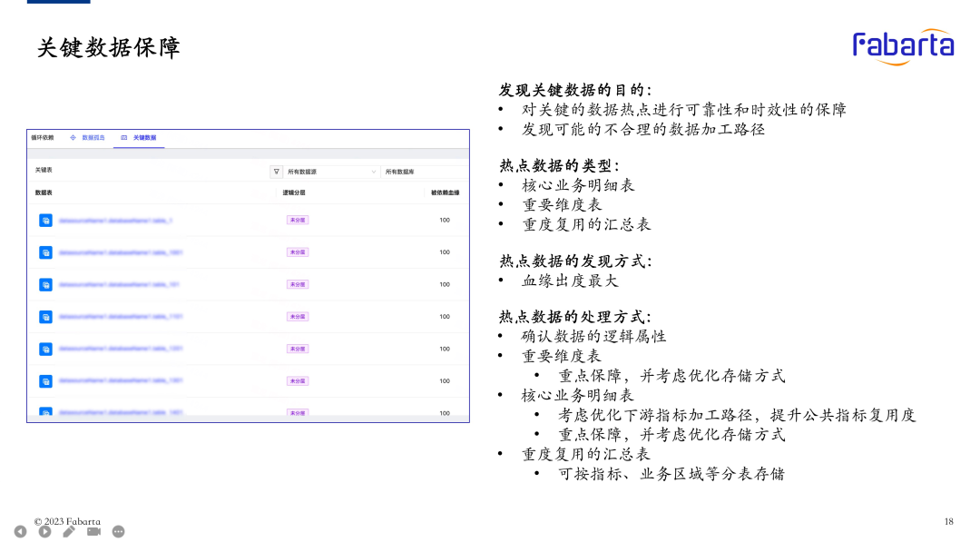Click the bullet 发现可能的不合理的数据加工路径
Viewport: 980px width, 552px height.
pos(643,130)
